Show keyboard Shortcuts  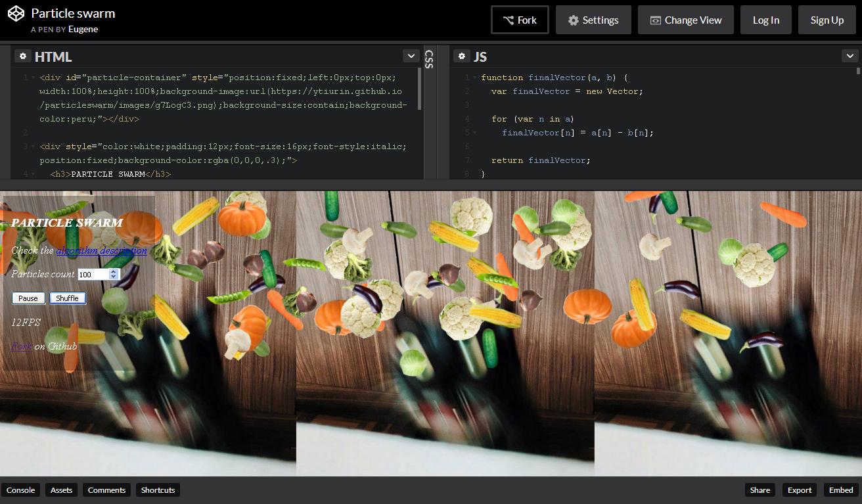(158, 490)
